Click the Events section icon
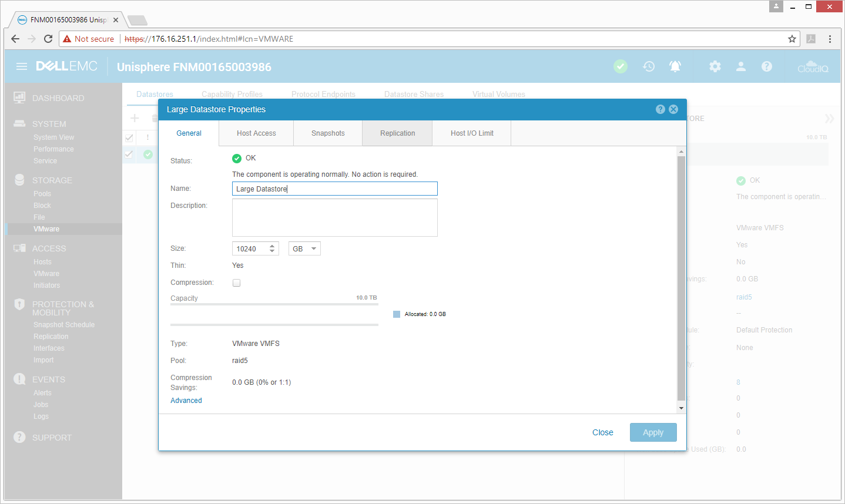Screen dimensions: 845x504 [19, 379]
